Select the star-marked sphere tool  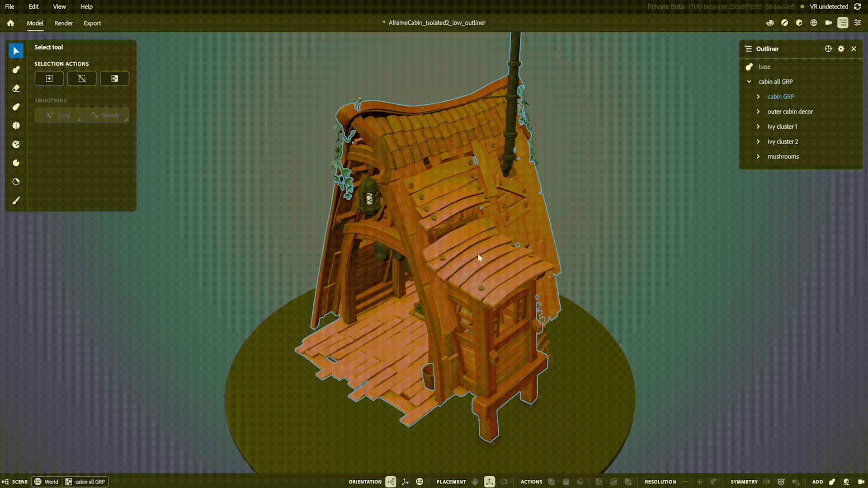[16, 145]
